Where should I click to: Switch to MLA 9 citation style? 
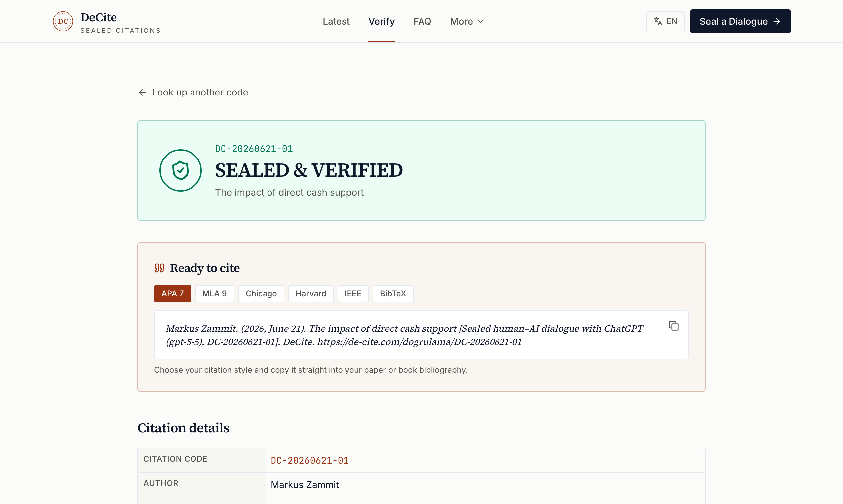pos(214,294)
